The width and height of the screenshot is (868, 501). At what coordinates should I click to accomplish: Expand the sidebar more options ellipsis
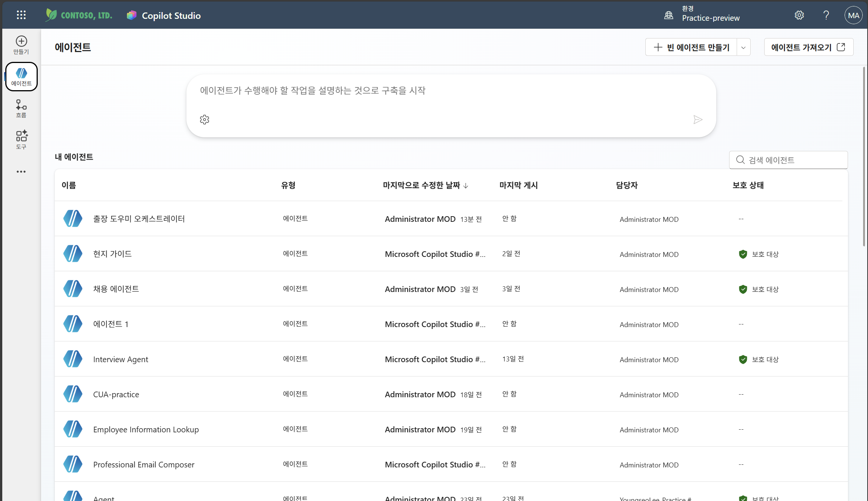pyautogui.click(x=21, y=172)
